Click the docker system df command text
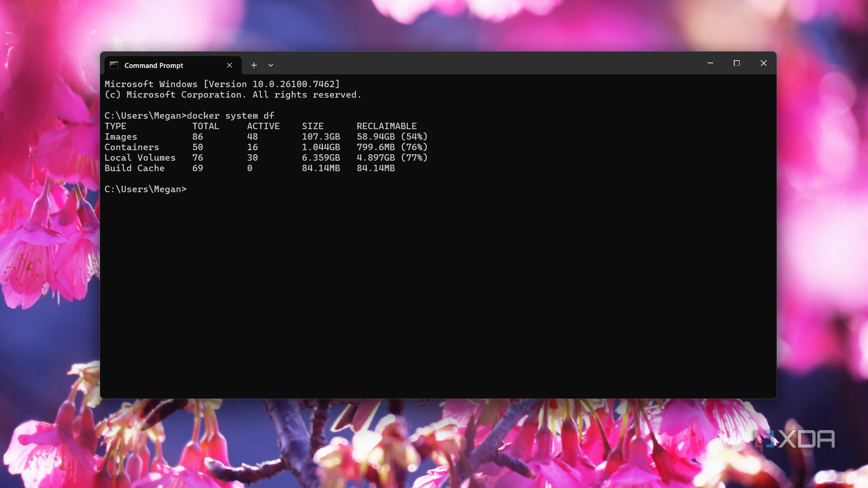Viewport: 868px width, 488px height. pos(230,115)
